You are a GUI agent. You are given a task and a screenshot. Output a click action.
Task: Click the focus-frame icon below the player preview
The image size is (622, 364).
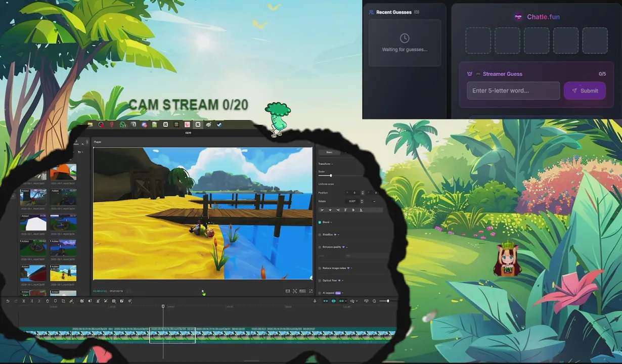pyautogui.click(x=295, y=291)
